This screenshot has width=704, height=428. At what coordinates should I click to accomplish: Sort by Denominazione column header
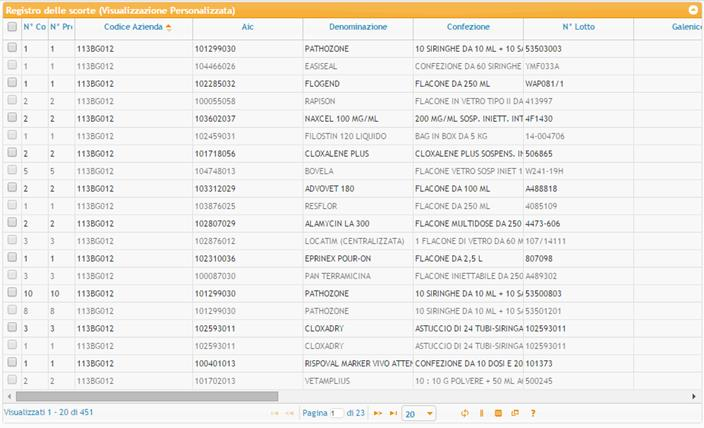[x=358, y=27]
